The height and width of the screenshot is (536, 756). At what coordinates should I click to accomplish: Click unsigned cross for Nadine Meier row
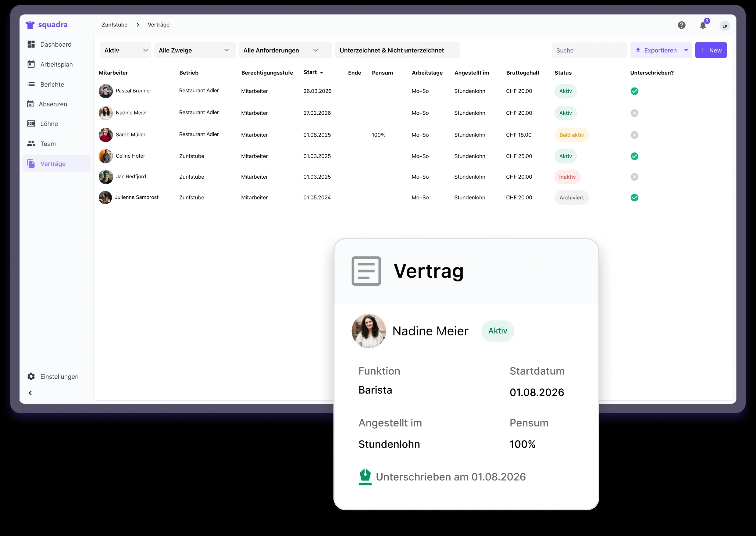(634, 113)
